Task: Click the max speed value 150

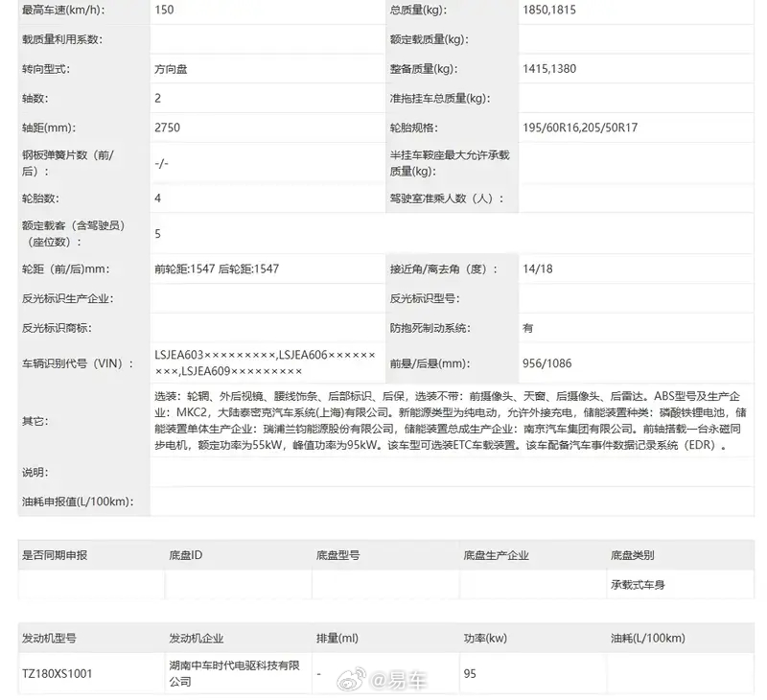Action: 164,10
